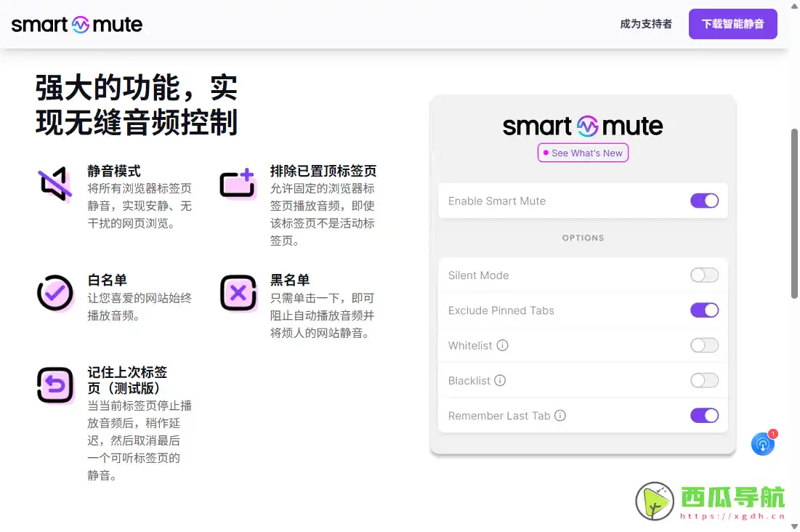Click the remember last tab undo icon
800x532 pixels.
pos(55,385)
